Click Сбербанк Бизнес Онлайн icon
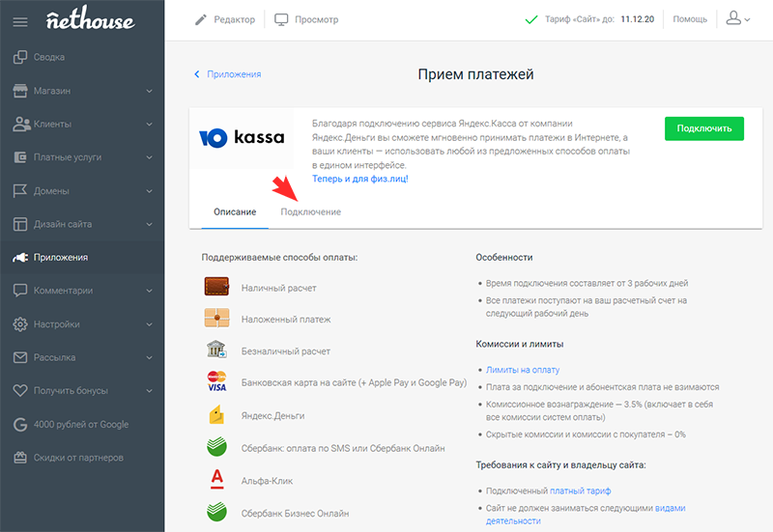 point(216,512)
